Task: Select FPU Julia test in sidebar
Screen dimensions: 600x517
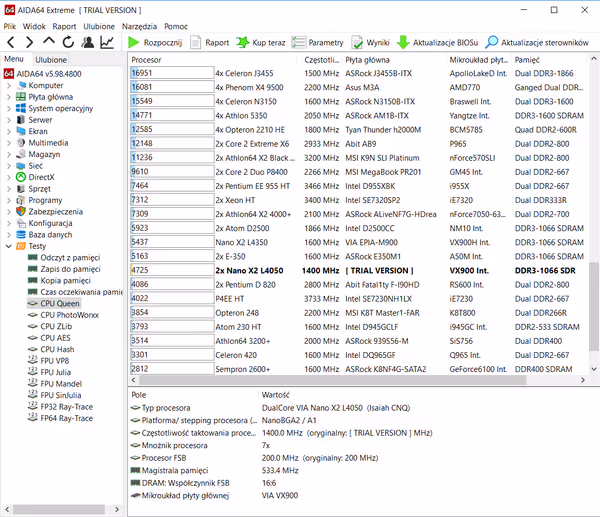Action: click(62, 372)
